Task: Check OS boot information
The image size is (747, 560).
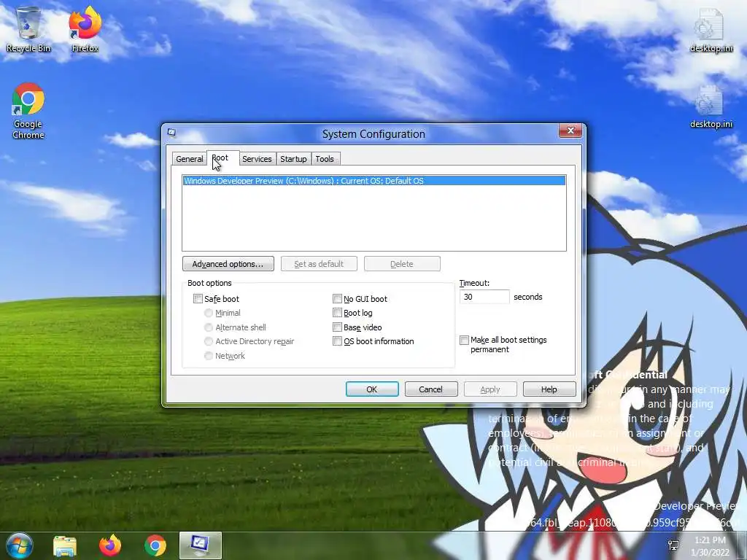Action: click(x=337, y=341)
